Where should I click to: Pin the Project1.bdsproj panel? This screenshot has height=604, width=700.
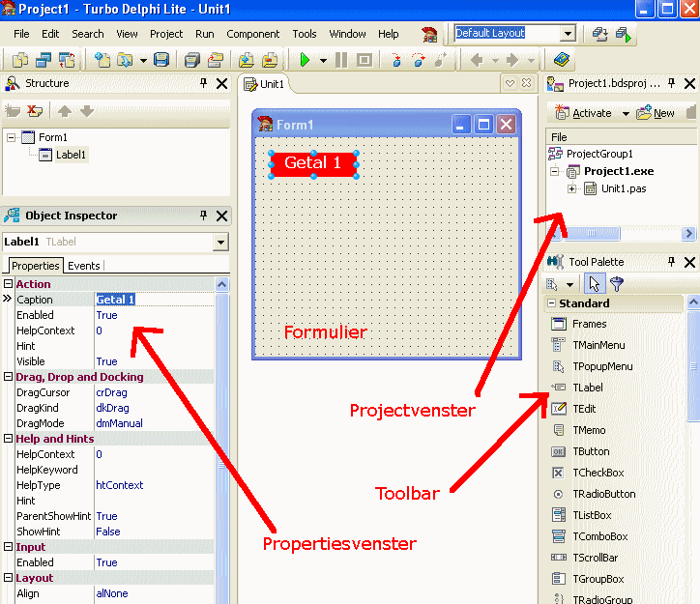coord(671,83)
